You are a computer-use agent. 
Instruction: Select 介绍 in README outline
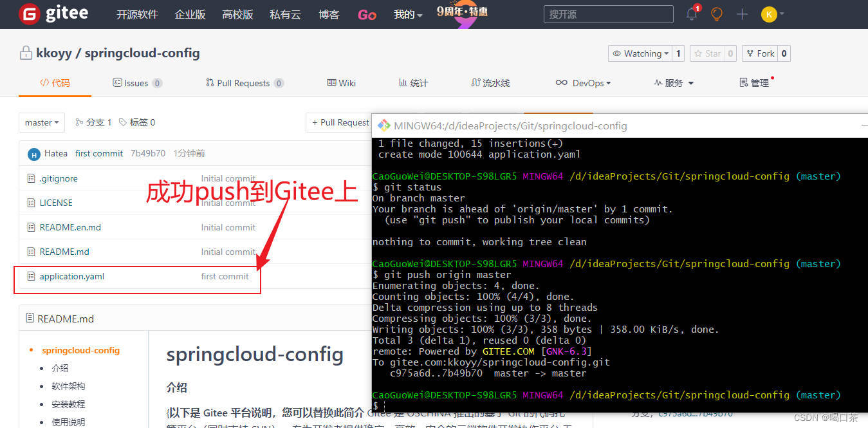[x=60, y=368]
